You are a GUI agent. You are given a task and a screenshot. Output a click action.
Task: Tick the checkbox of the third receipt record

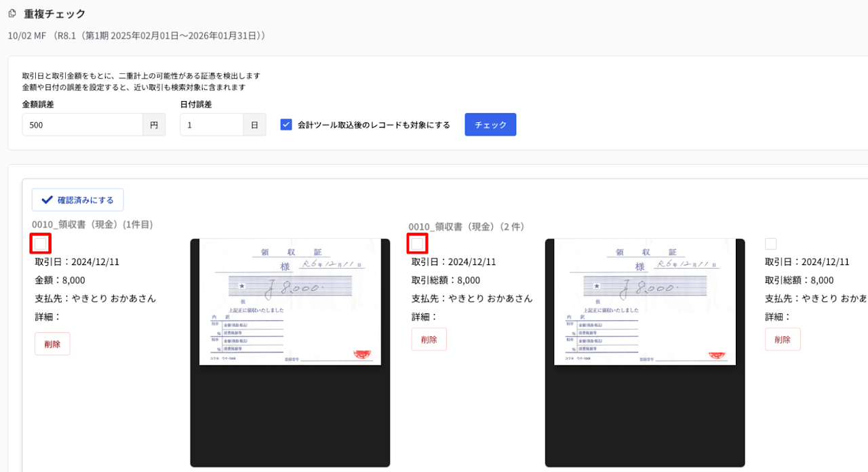(770, 243)
